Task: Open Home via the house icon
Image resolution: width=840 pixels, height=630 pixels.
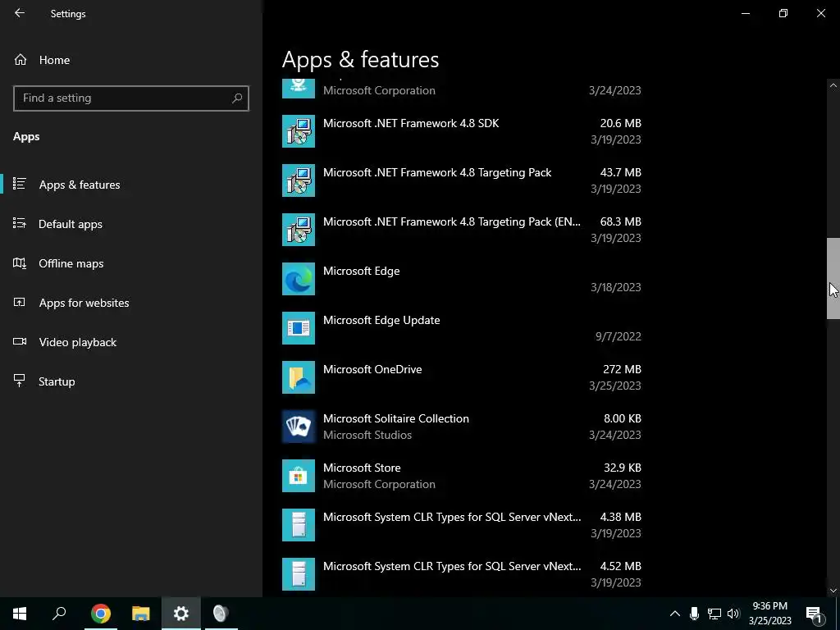Action: click(x=21, y=59)
